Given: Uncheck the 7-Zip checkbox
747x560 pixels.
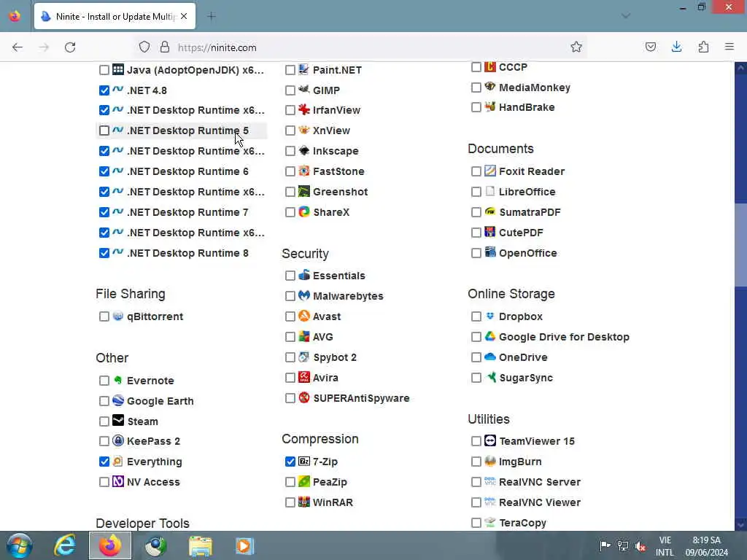Looking at the screenshot, I should coord(290,462).
